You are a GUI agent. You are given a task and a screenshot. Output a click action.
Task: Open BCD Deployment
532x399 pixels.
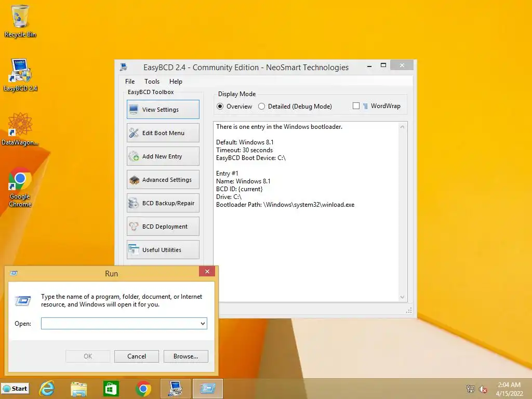point(163,227)
